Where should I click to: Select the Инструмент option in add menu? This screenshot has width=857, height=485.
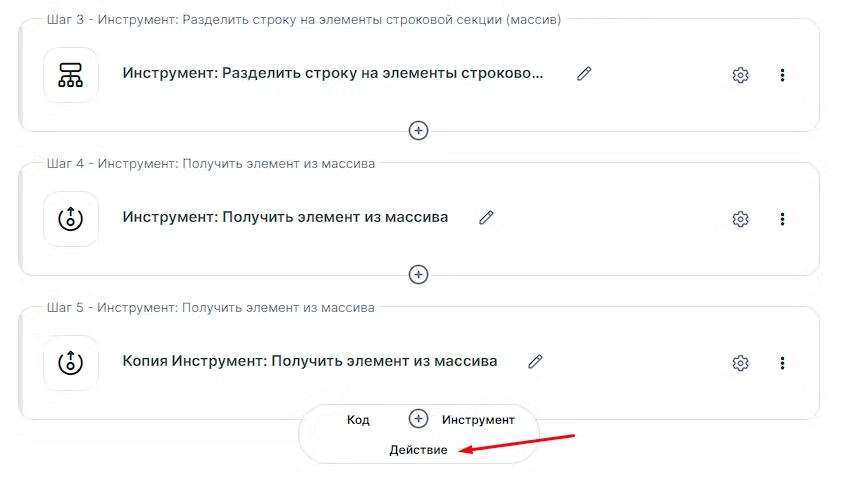[x=478, y=420]
